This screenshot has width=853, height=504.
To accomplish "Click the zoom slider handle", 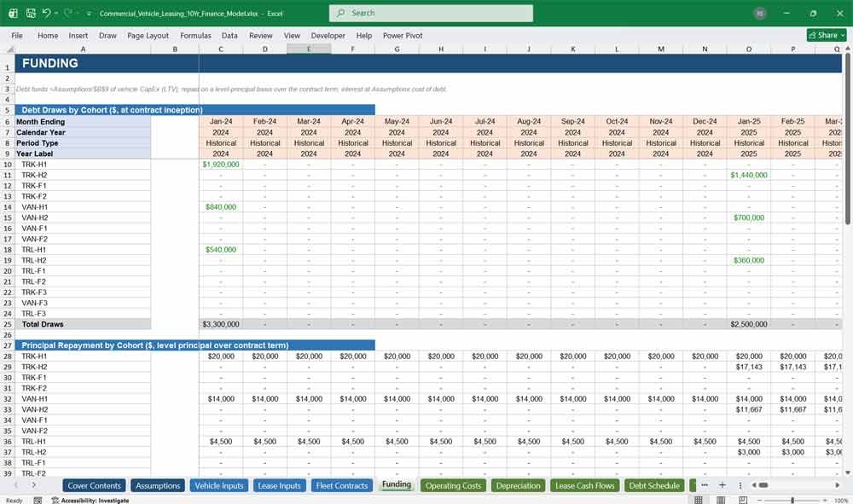I will (x=792, y=501).
